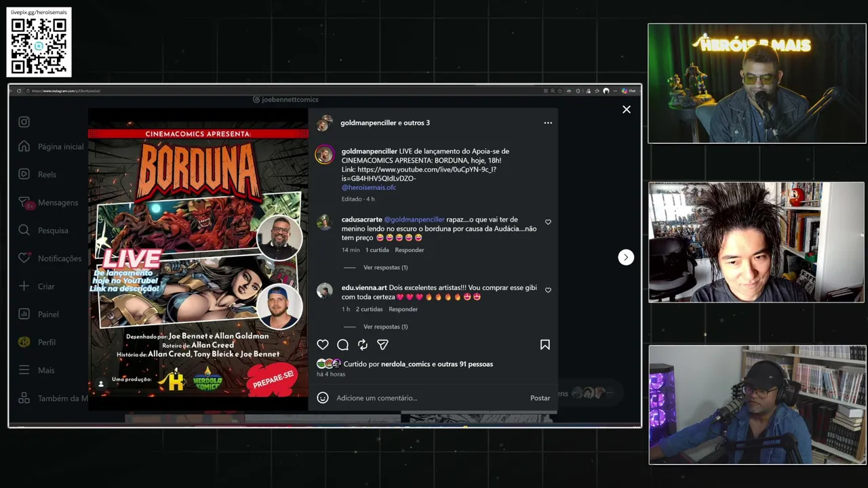Image resolution: width=868 pixels, height=488 pixels.
Task: Save the post with the bookmark icon
Action: click(x=545, y=345)
